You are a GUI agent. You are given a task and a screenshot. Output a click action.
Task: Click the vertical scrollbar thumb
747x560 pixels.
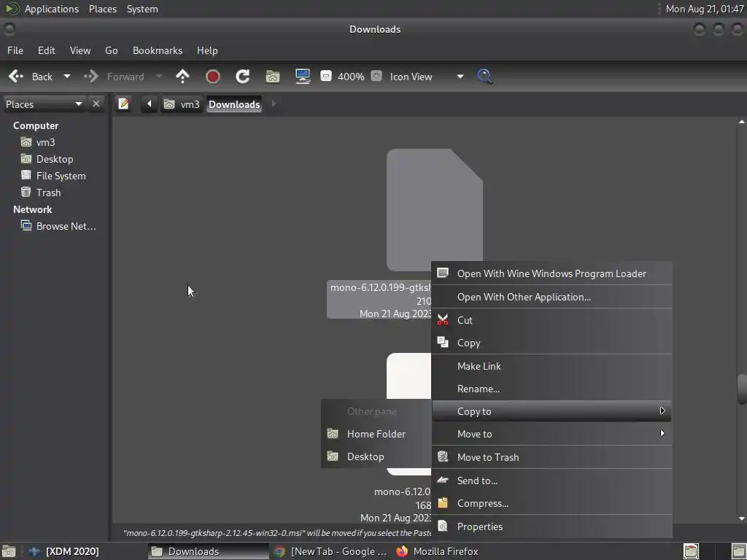click(x=742, y=389)
